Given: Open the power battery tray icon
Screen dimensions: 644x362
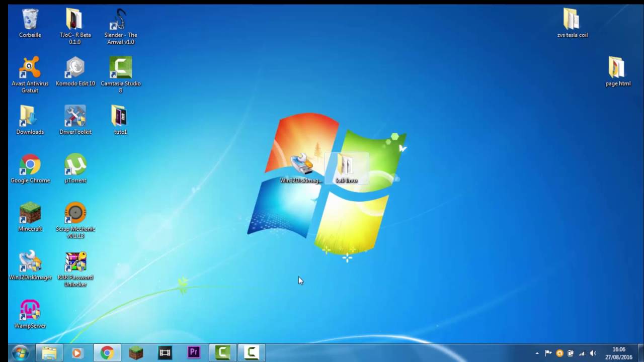Looking at the screenshot, I should click(571, 353).
